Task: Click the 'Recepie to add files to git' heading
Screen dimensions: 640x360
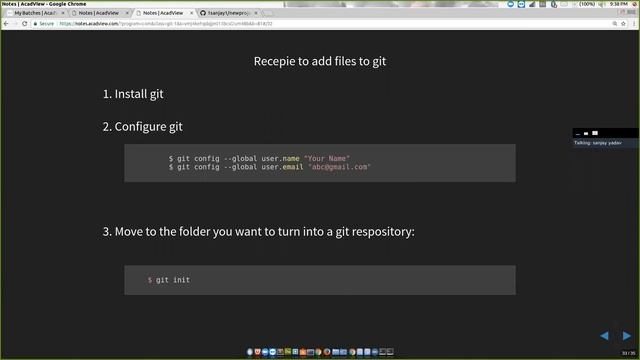Action: pyautogui.click(x=320, y=61)
